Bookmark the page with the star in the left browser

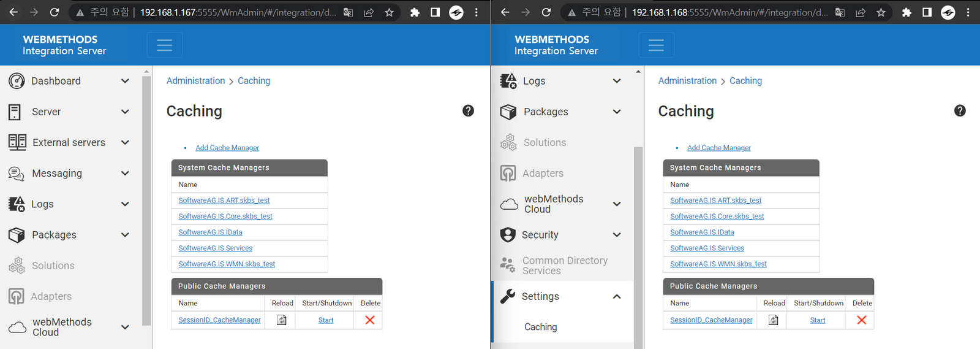389,12
